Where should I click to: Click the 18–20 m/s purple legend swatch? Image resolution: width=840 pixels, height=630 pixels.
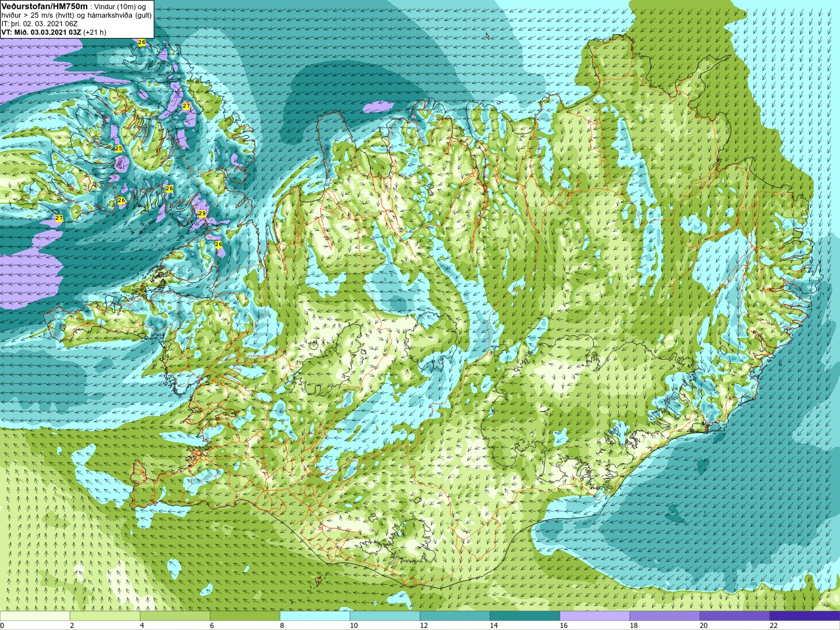[665, 616]
